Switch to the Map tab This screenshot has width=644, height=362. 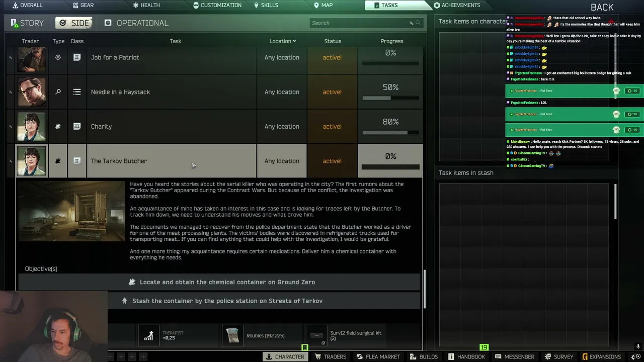click(323, 5)
